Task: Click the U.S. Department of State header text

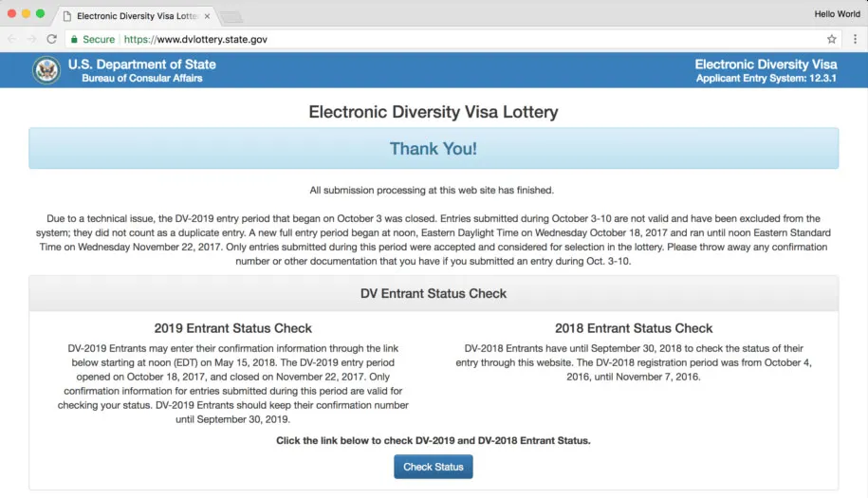Action: [x=141, y=65]
